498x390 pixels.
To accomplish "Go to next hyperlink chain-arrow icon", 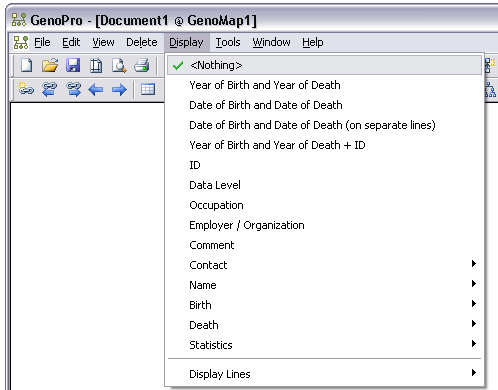I will 74,89.
